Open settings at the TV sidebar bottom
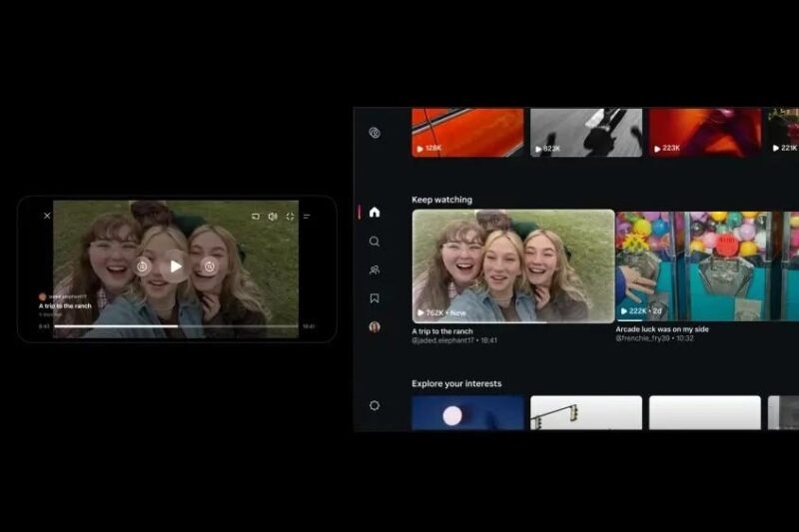The height and width of the screenshot is (532, 799). 375,406
